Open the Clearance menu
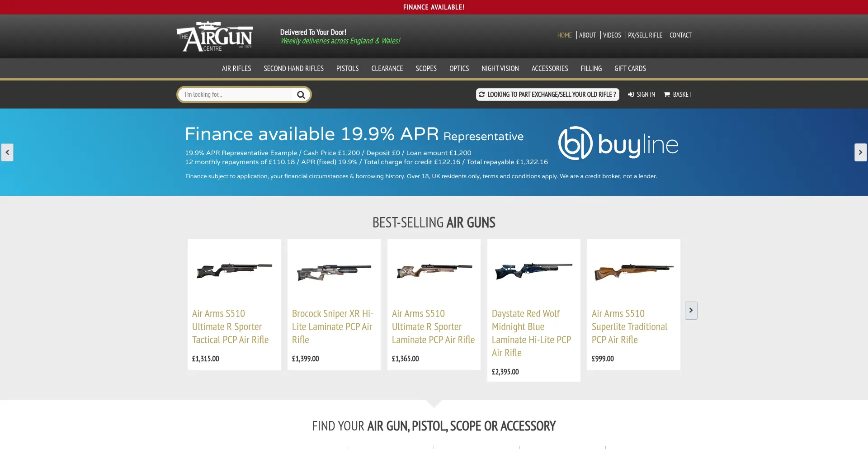 point(387,69)
